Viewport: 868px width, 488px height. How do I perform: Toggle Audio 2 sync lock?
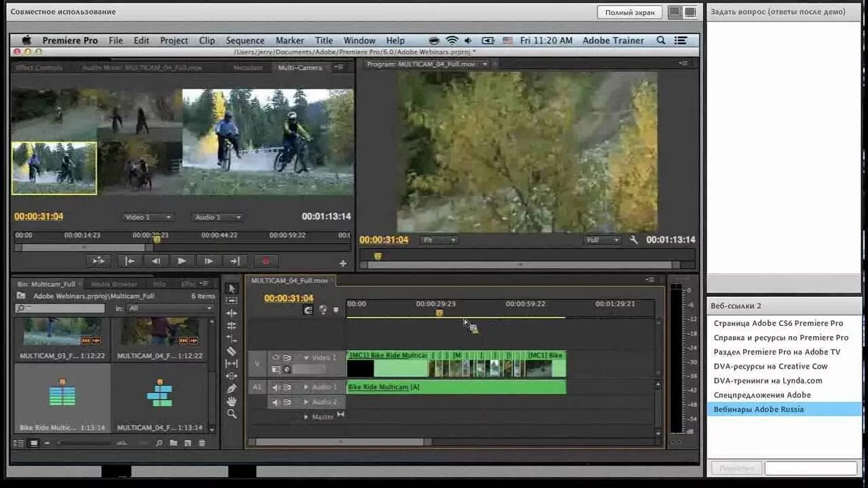tap(287, 402)
